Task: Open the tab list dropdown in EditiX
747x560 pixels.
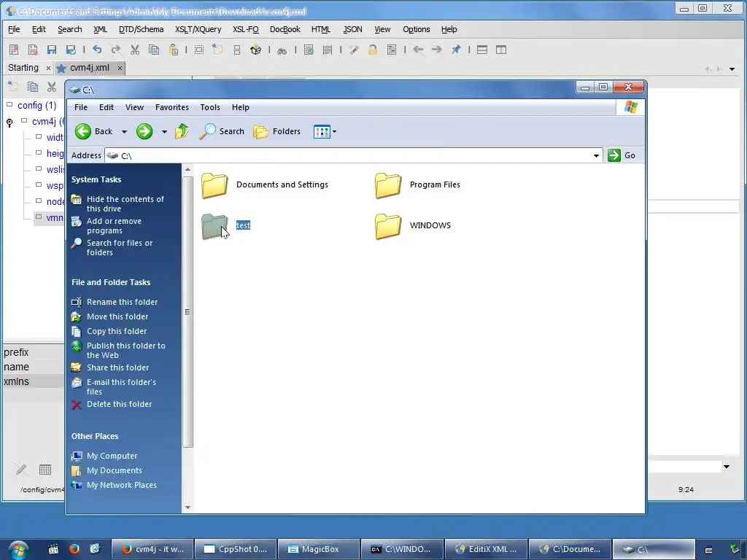Action: click(732, 69)
